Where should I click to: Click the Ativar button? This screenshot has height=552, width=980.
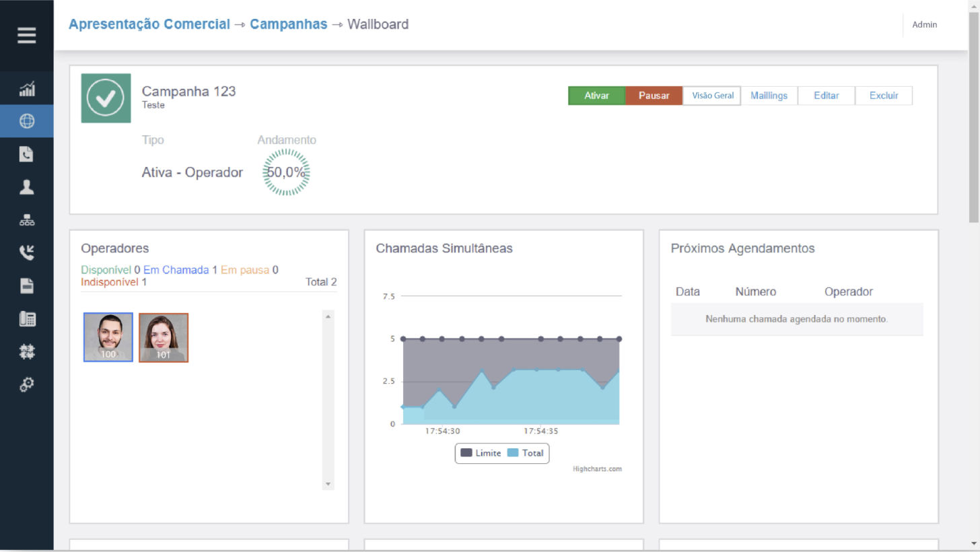click(x=596, y=96)
